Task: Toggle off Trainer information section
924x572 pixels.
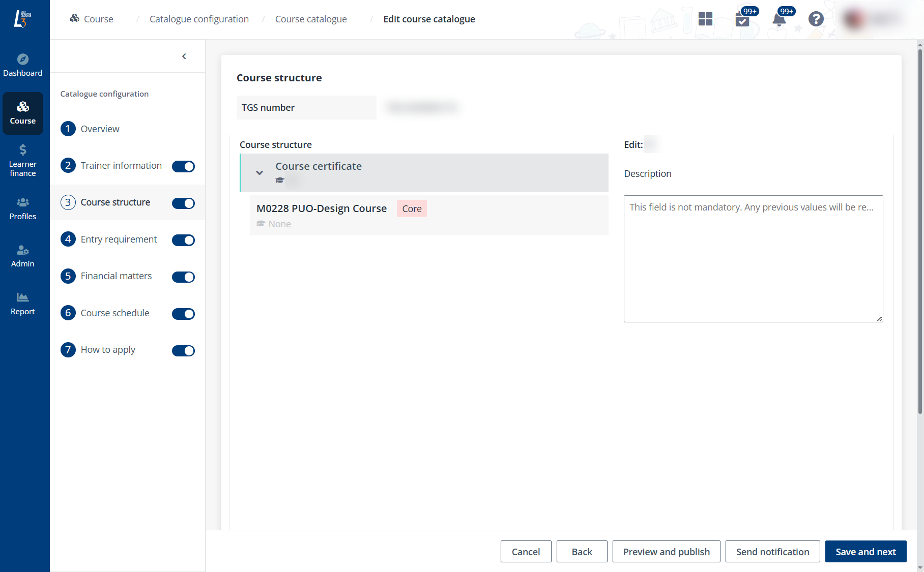Action: (183, 166)
